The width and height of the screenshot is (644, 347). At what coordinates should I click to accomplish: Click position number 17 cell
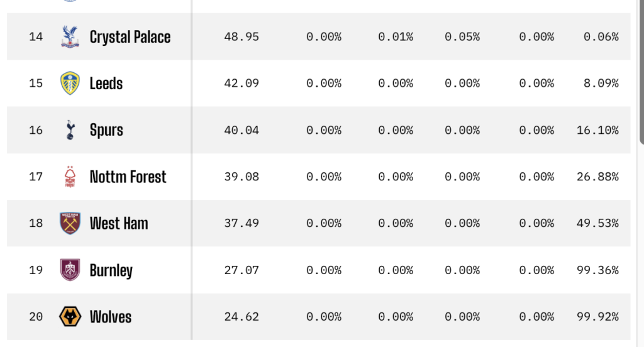(36, 177)
